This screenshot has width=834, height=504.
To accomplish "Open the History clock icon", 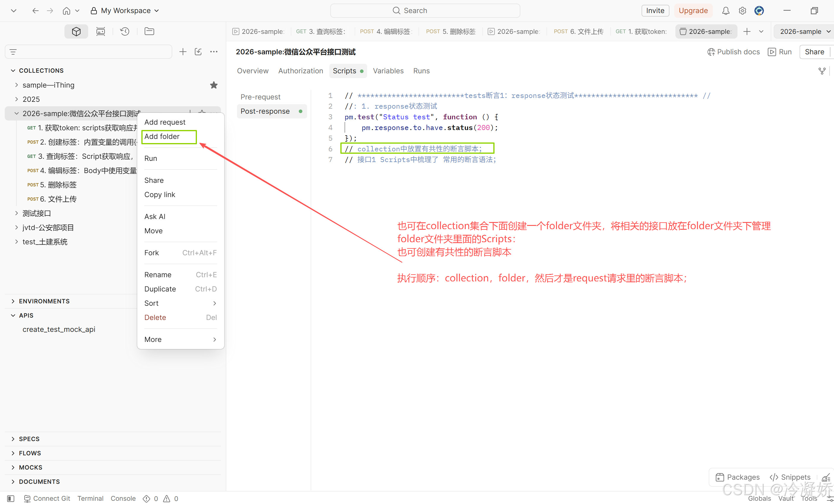I will click(x=124, y=31).
